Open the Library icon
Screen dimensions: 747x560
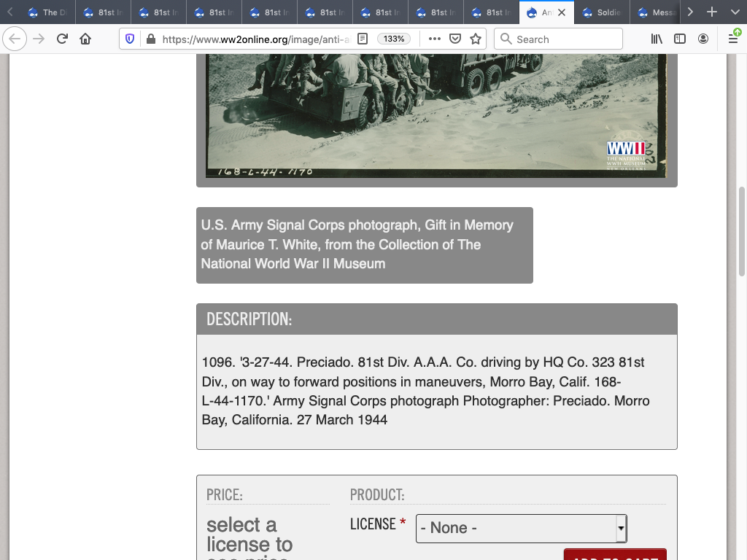click(x=657, y=39)
